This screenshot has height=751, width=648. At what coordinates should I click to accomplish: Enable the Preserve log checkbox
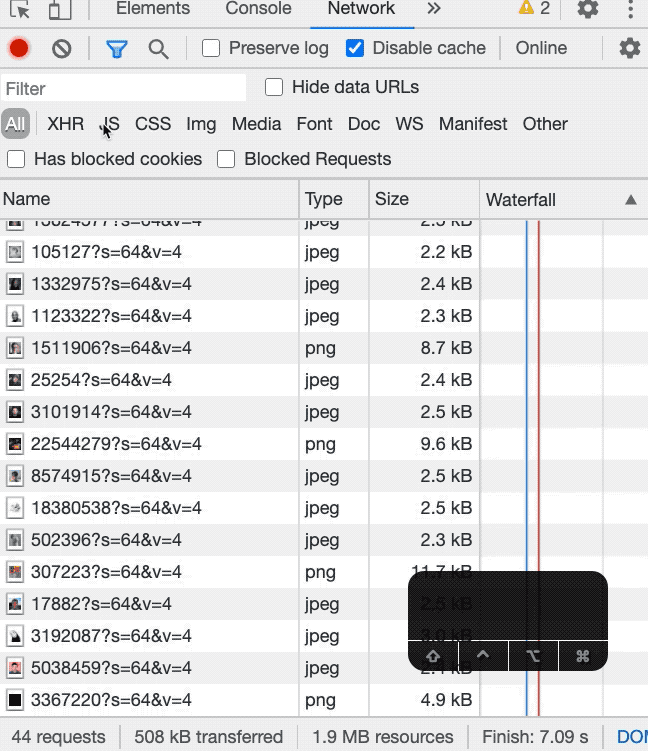tap(211, 48)
